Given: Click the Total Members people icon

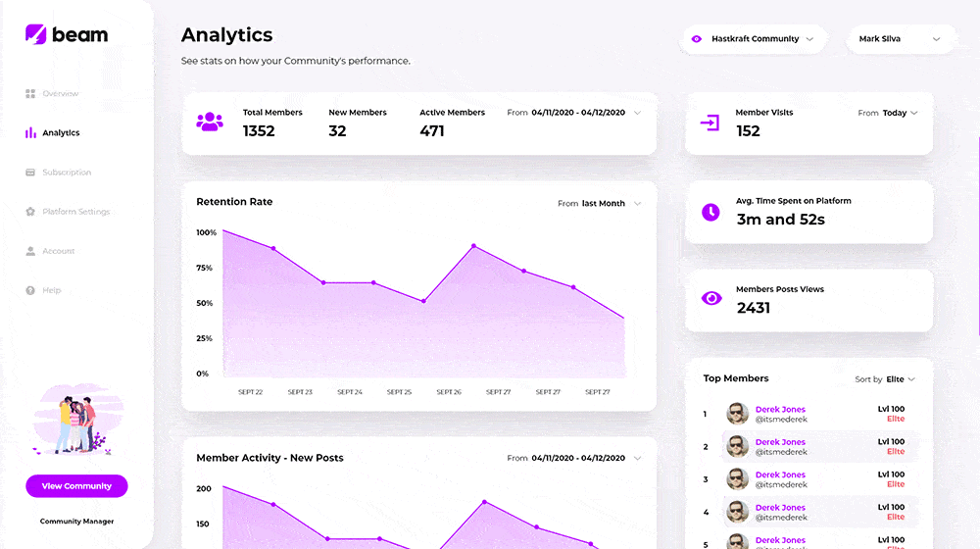Looking at the screenshot, I should click(209, 123).
